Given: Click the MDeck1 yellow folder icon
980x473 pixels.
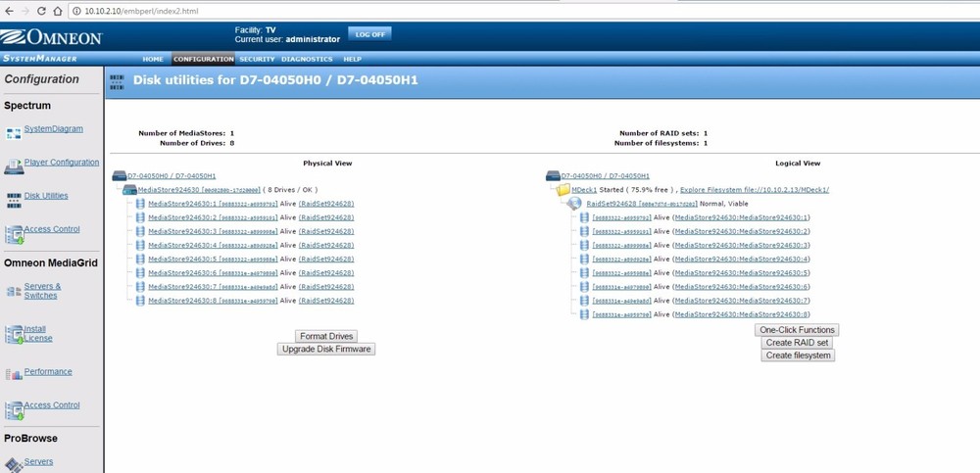Looking at the screenshot, I should 563,189.
